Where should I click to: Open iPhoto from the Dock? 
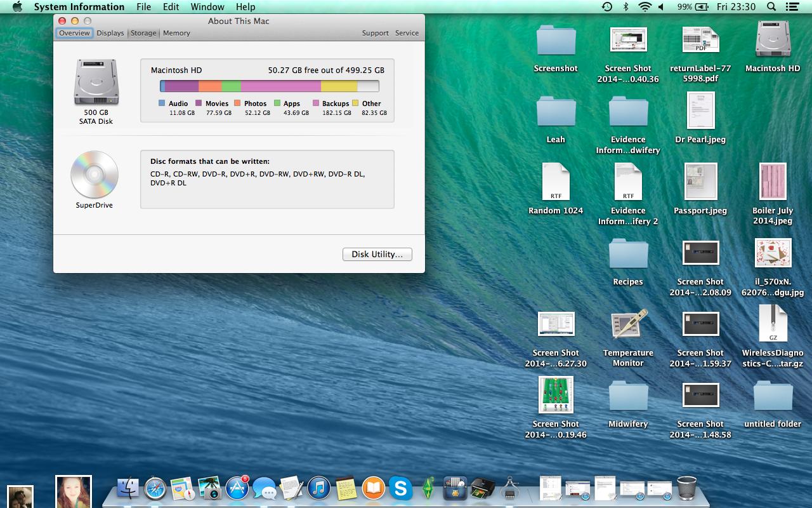pos(209,488)
